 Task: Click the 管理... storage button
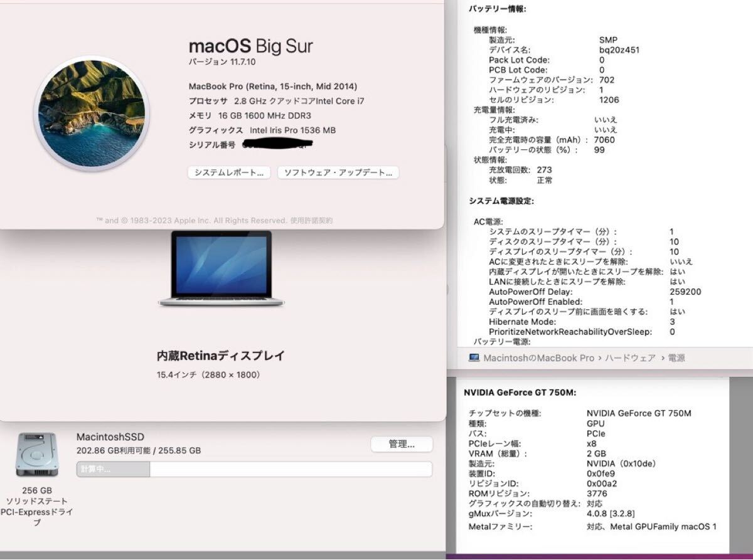click(x=402, y=444)
